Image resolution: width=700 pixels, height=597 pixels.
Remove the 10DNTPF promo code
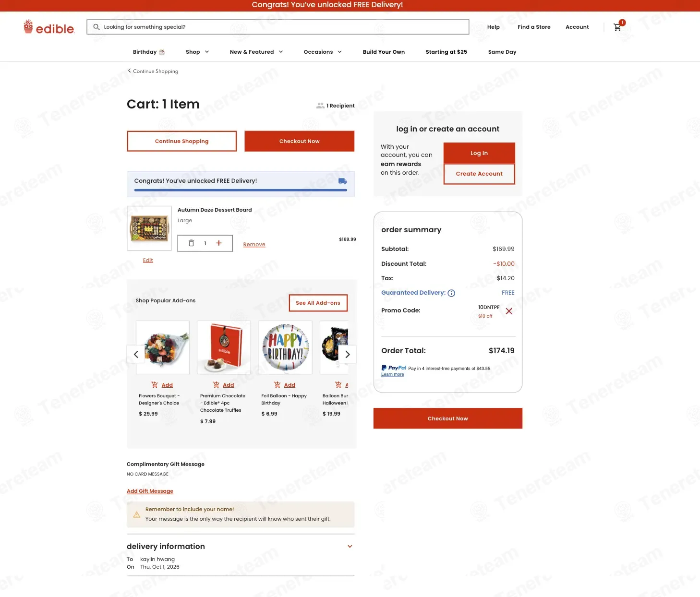[509, 311]
